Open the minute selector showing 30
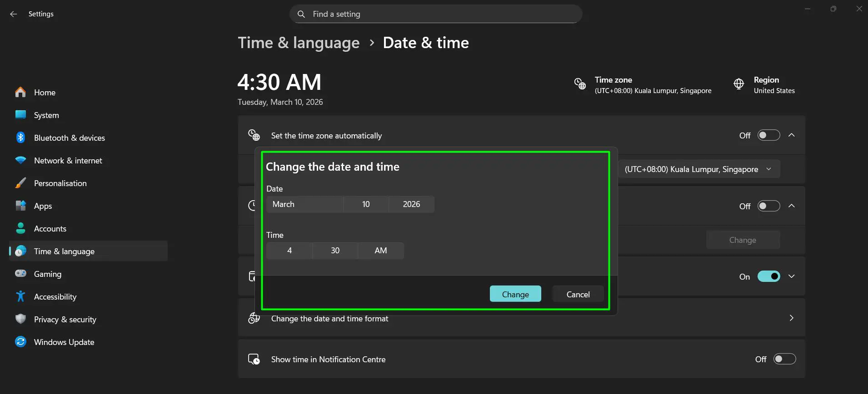 [335, 251]
